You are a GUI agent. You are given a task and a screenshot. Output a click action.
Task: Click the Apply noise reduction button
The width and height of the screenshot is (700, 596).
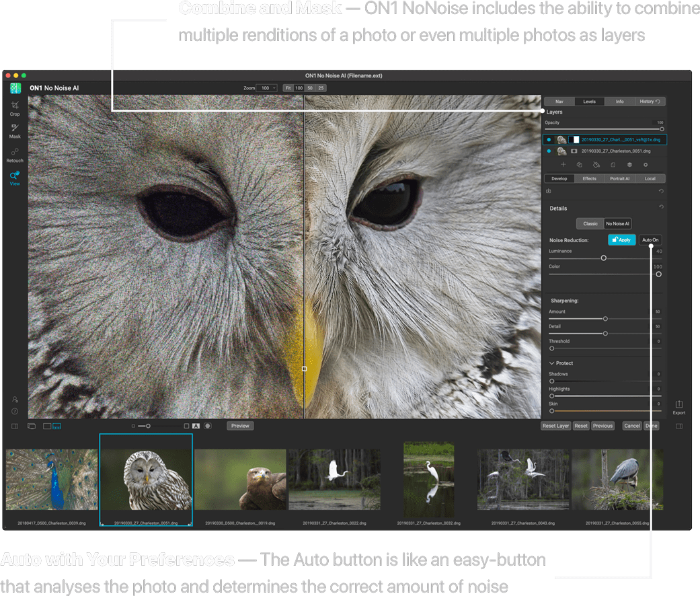tap(621, 239)
